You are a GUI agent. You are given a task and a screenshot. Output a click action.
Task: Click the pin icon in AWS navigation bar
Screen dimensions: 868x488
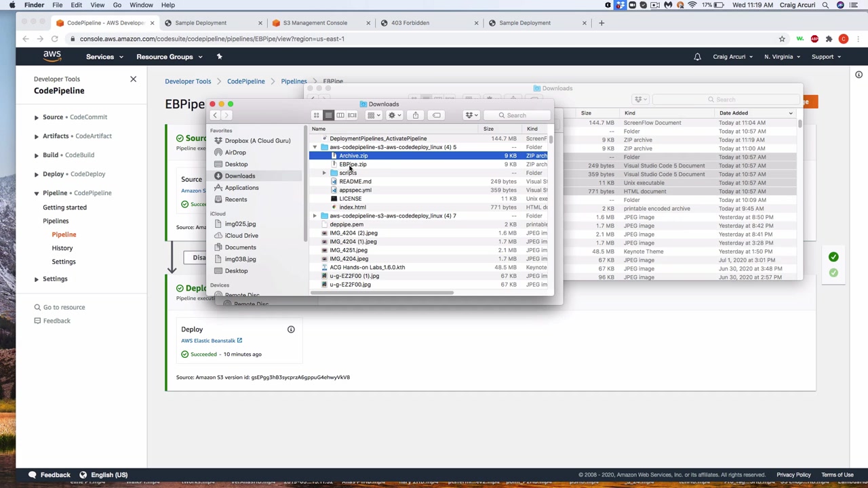coord(219,57)
